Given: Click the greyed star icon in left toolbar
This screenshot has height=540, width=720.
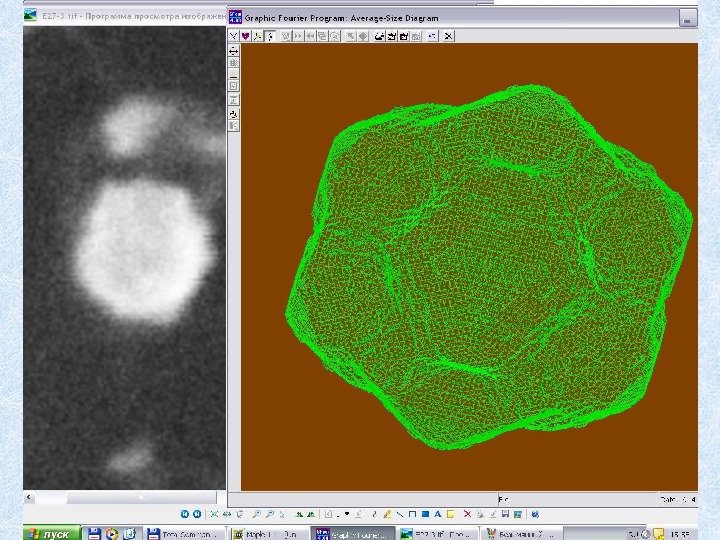Looking at the screenshot, I should pos(234,62).
